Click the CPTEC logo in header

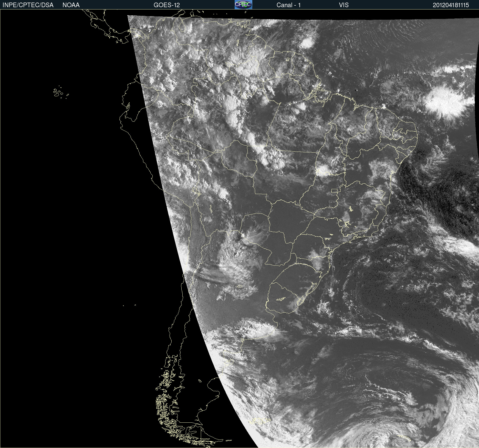[x=243, y=5]
